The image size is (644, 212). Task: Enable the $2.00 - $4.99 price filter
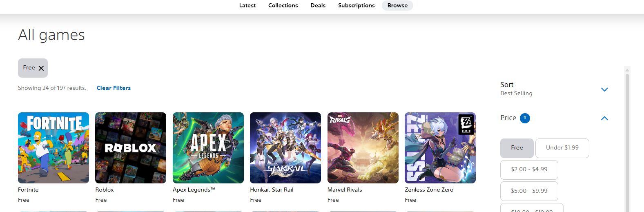pos(529,170)
